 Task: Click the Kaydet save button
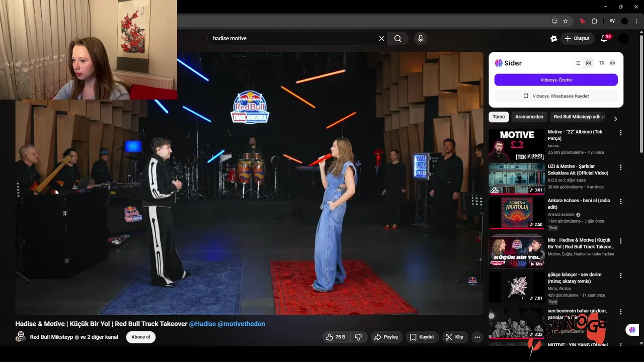pos(422,337)
